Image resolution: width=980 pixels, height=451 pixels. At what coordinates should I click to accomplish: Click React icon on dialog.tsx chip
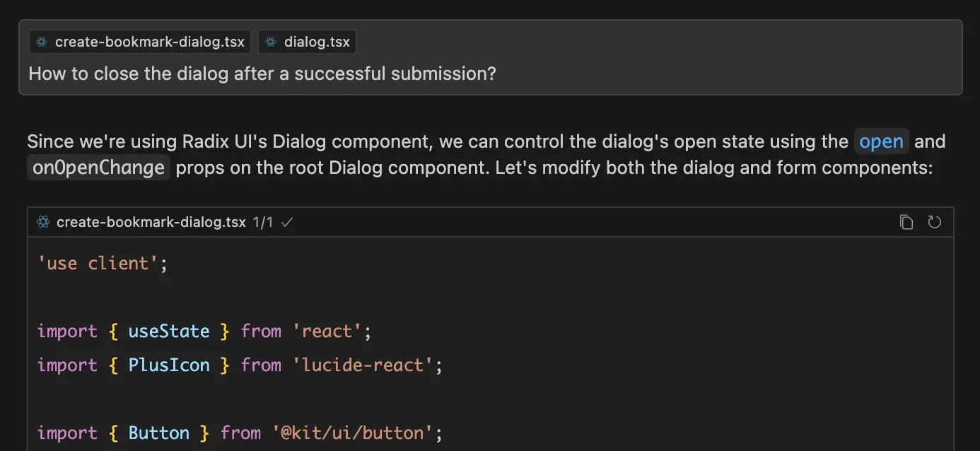pos(271,42)
